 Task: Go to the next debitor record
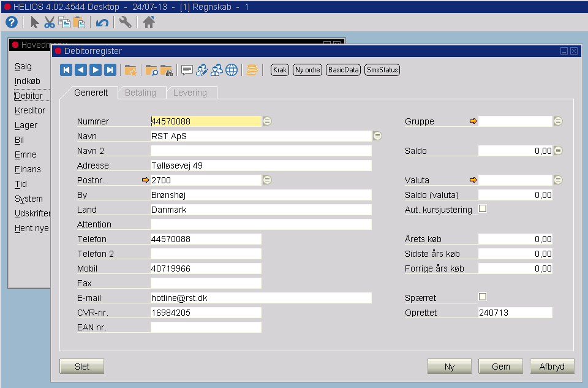tap(96, 70)
